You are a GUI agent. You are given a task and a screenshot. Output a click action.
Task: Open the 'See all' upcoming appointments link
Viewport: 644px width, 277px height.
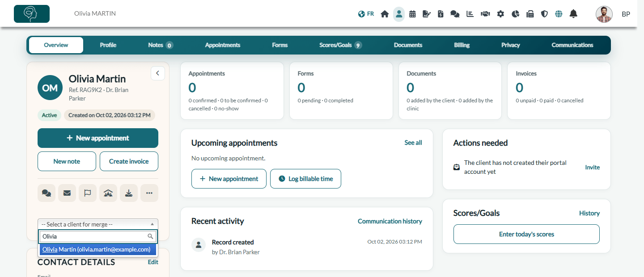coord(413,143)
